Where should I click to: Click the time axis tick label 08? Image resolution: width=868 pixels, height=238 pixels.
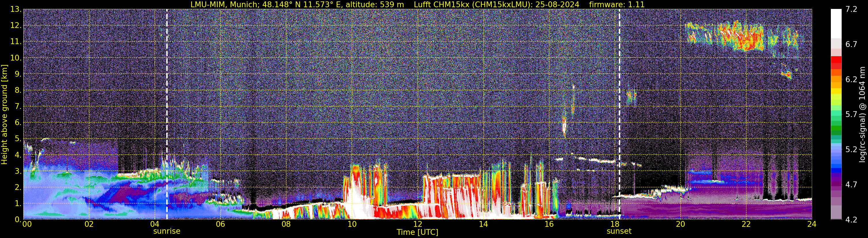286,224
